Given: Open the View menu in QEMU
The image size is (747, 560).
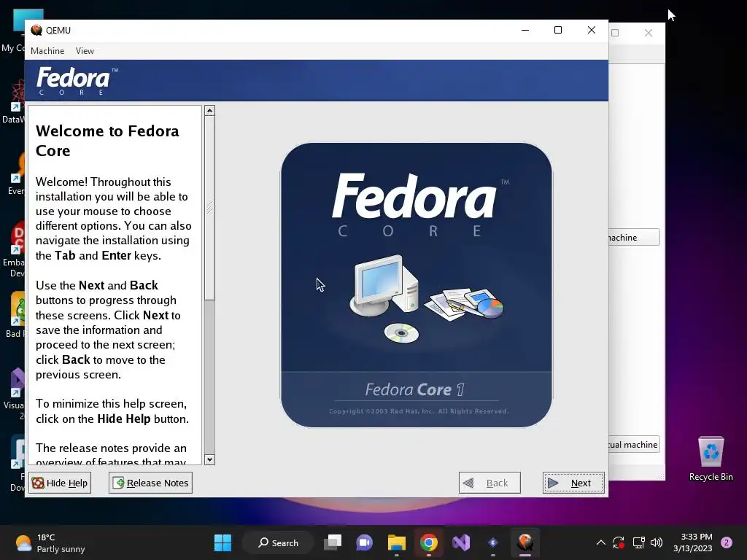Looking at the screenshot, I should pos(85,51).
